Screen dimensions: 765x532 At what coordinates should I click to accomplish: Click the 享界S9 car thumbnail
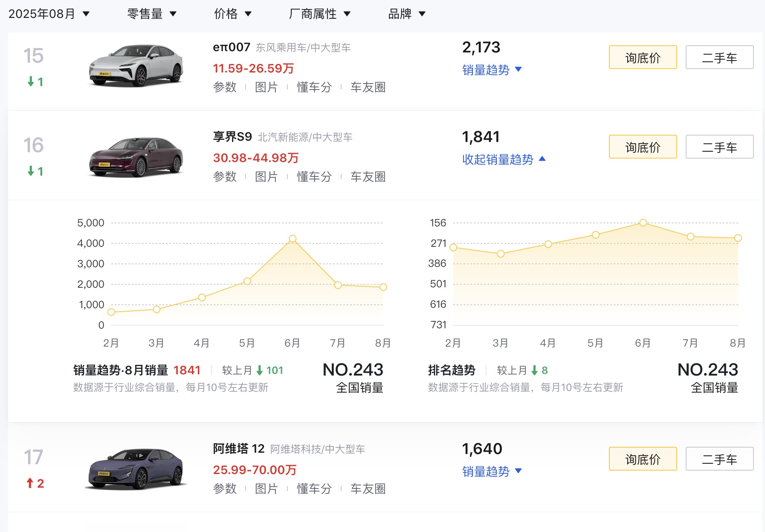click(136, 156)
